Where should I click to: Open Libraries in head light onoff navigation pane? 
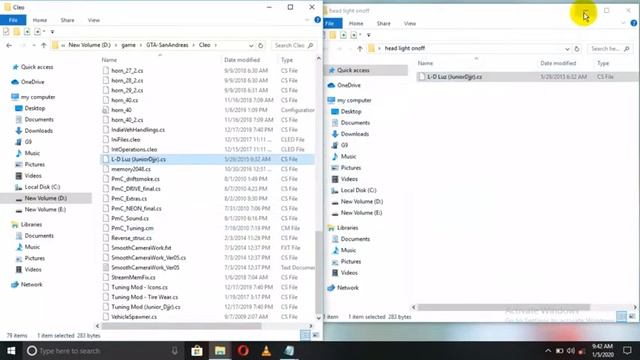coord(347,228)
